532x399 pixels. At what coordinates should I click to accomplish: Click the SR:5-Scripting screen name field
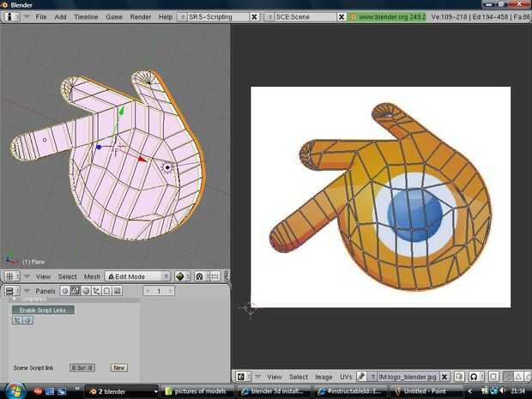click(218, 16)
